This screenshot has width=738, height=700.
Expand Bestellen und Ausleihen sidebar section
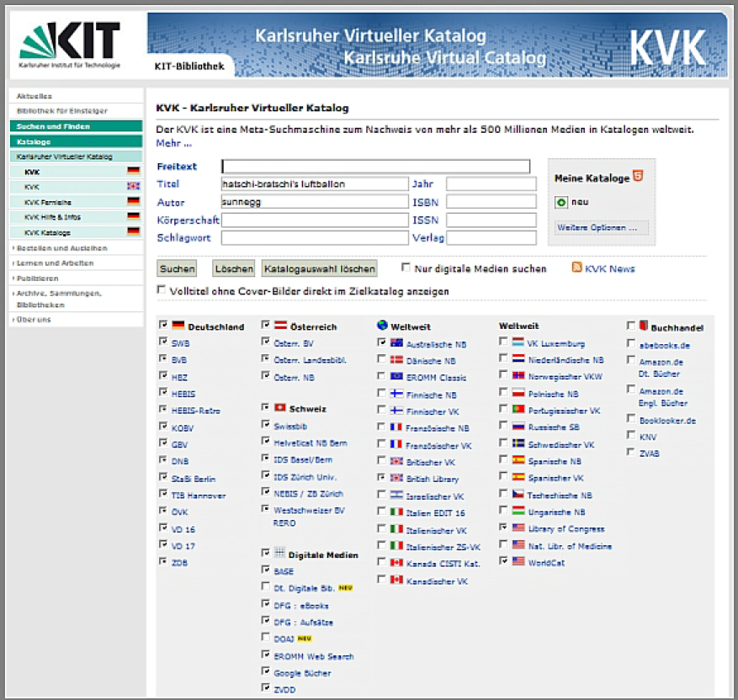pyautogui.click(x=61, y=248)
